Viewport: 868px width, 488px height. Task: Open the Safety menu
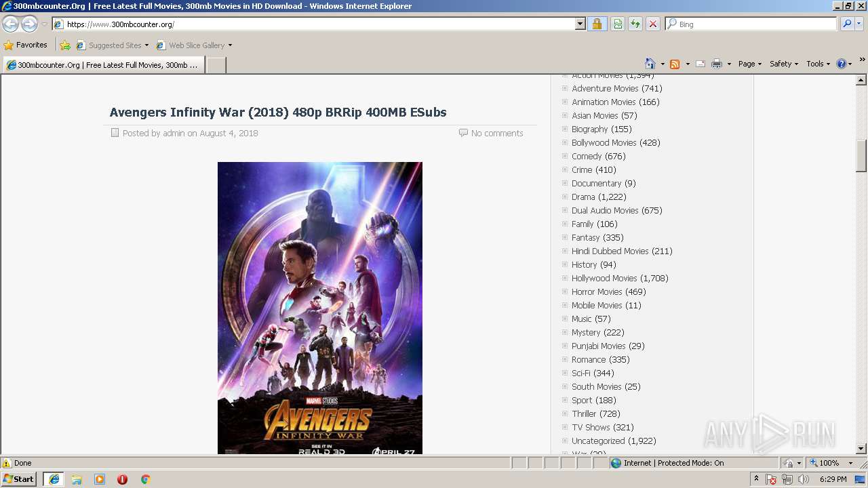tap(783, 64)
